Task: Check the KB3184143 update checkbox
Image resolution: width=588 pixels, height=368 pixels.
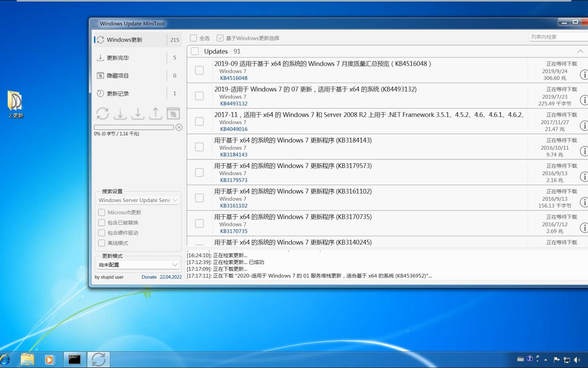Action: point(199,147)
